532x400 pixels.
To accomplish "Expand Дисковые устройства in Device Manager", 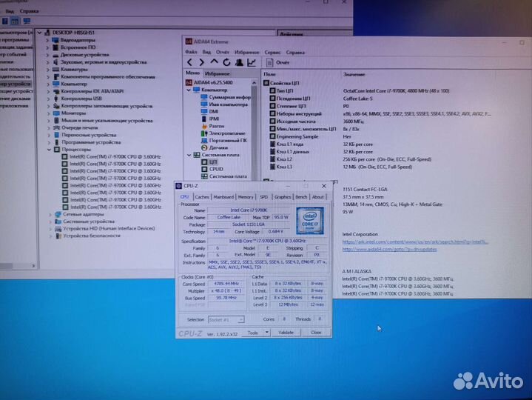I will pyautogui.click(x=47, y=55).
